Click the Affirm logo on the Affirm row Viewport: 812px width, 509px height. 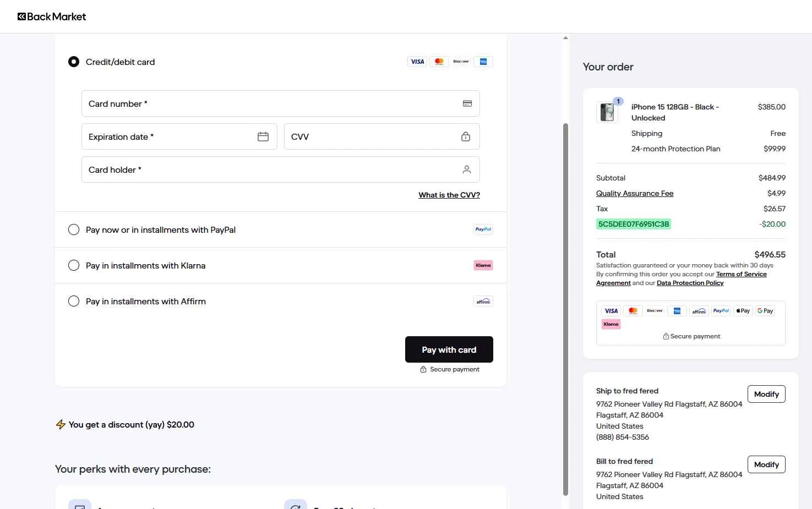click(x=483, y=301)
